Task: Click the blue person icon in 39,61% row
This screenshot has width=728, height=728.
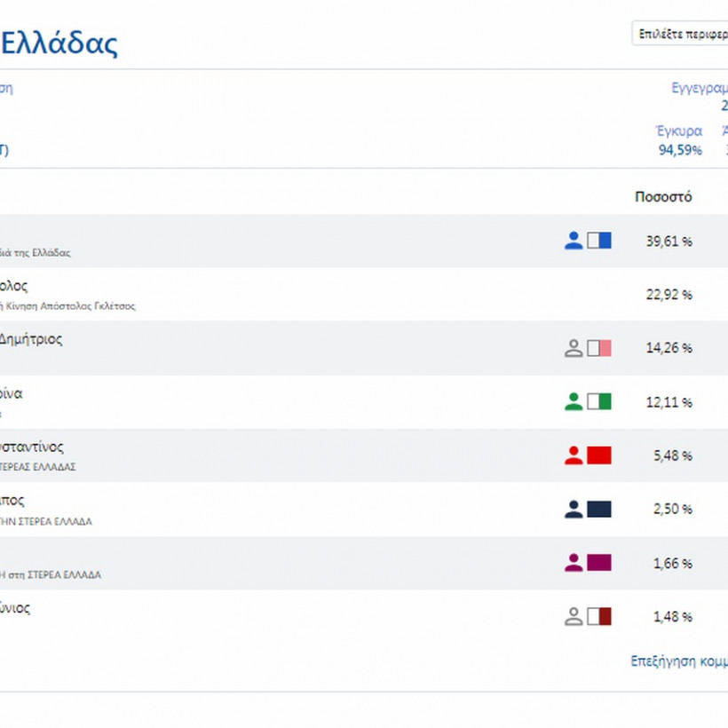Action: pyautogui.click(x=574, y=241)
